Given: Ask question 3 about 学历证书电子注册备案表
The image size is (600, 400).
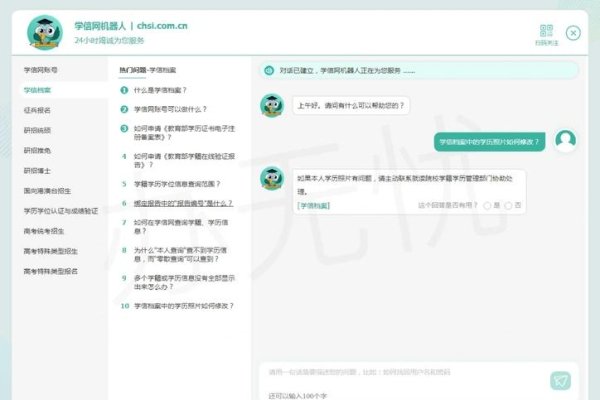Looking at the screenshot, I should coord(184,133).
